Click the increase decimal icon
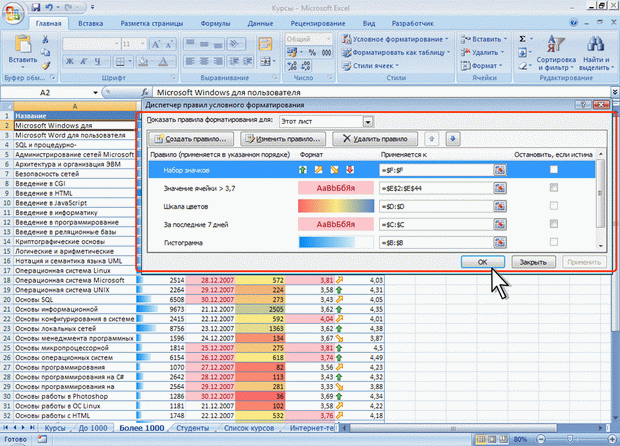The width and height of the screenshot is (620, 446). [x=292, y=66]
